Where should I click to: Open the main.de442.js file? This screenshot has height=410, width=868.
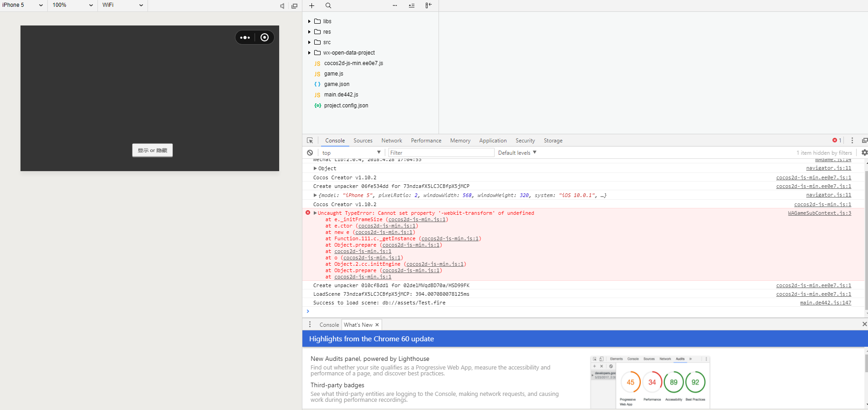tap(341, 95)
